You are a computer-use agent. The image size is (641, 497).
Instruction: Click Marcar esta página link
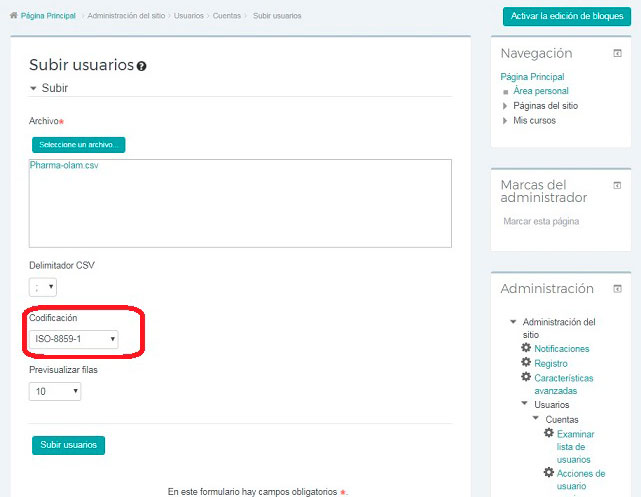pos(541,221)
